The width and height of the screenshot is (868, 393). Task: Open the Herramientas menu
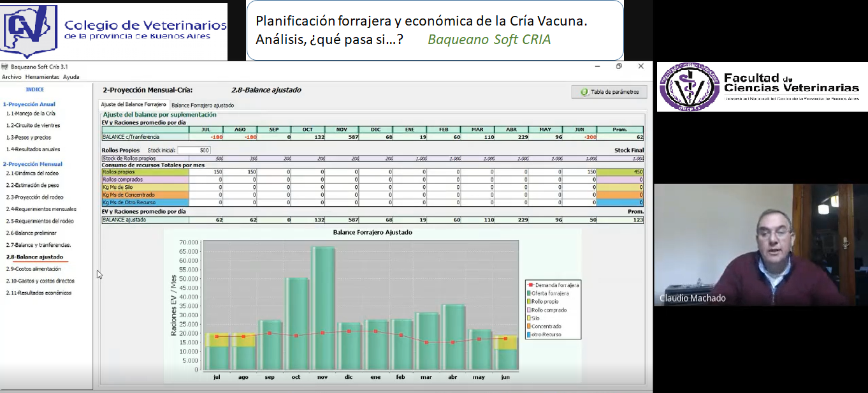tap(42, 77)
